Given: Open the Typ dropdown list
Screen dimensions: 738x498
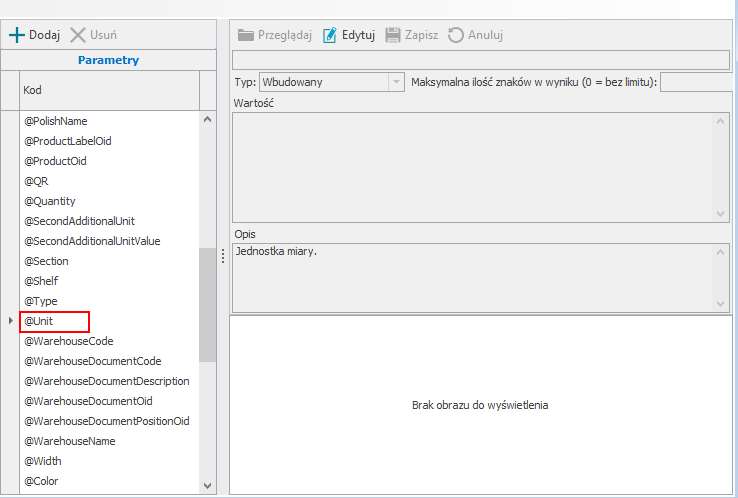Looking at the screenshot, I should pyautogui.click(x=396, y=82).
